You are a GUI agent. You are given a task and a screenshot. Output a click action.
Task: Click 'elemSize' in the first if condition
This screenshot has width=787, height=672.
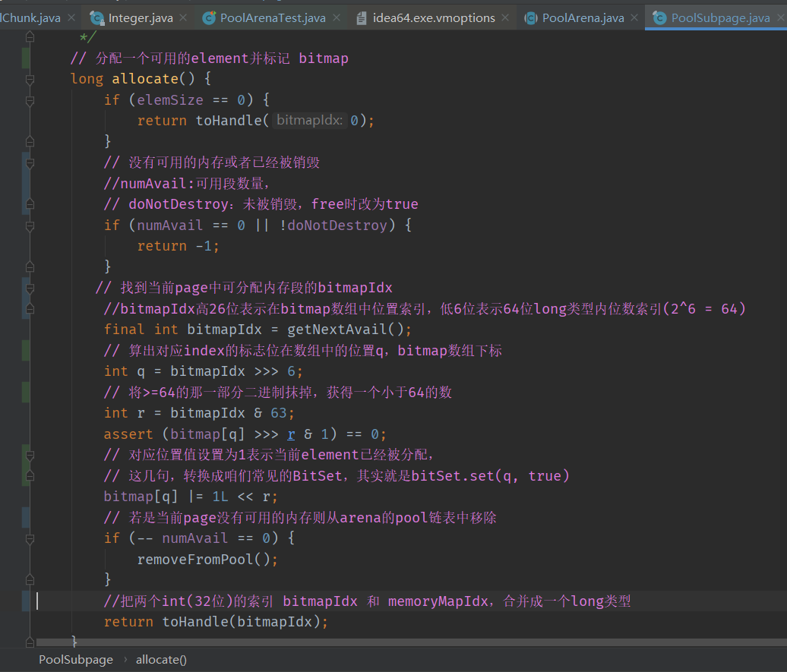coord(170,100)
